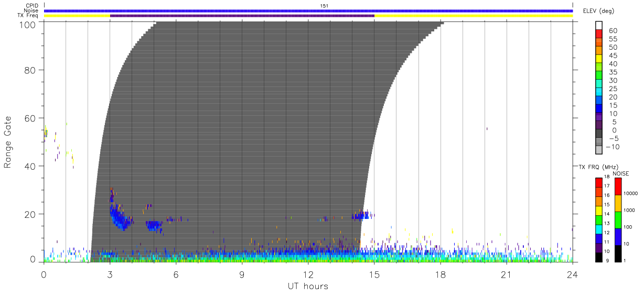Click the "6" tick on the UT hours axis

(176, 274)
